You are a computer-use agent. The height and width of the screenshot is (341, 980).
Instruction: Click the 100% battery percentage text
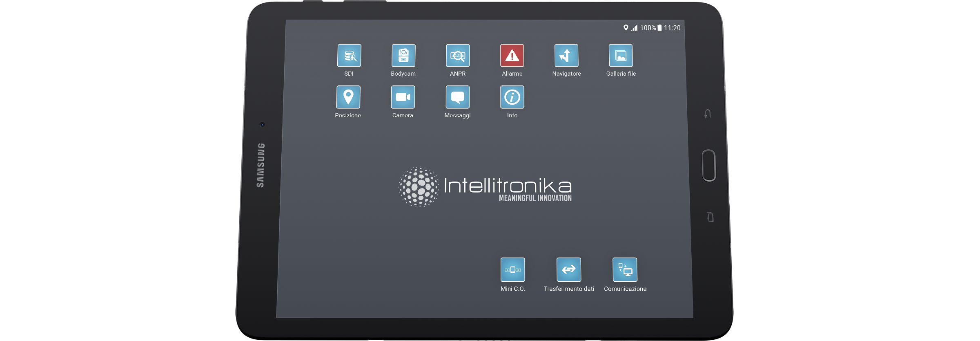tap(648, 28)
